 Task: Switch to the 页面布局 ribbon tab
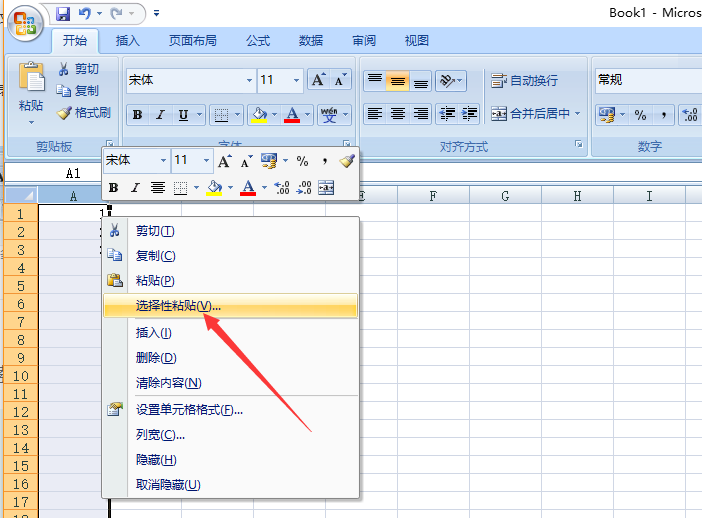coord(193,41)
